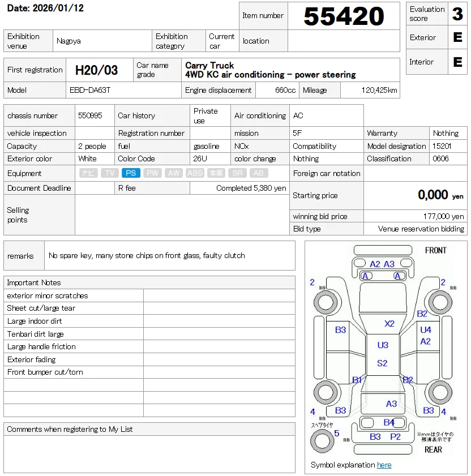The width and height of the screenshot is (471, 476).
Task: Click the ABS equipment icon
Action: pos(194,173)
